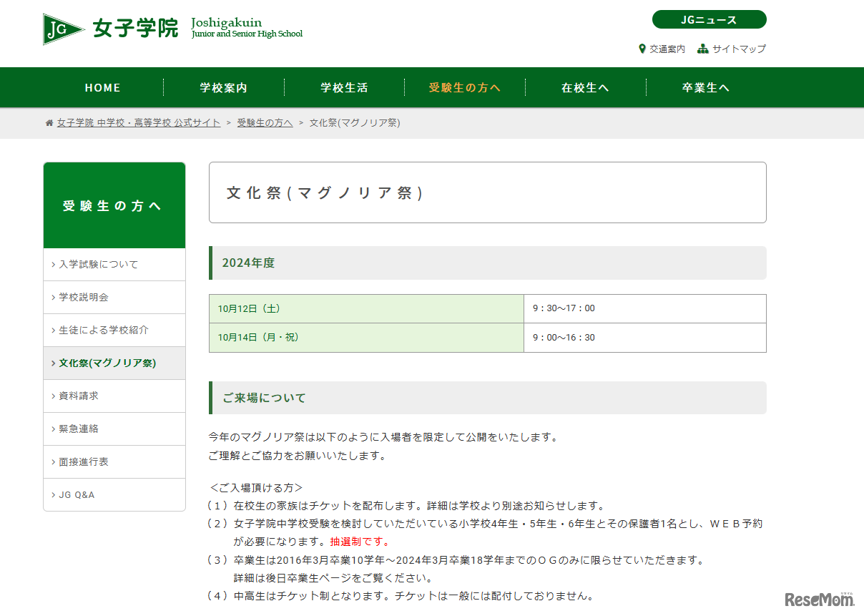Viewport: 864px width, 616px height.
Task: Click the map pin icon for 交通案内
Action: tap(642, 49)
